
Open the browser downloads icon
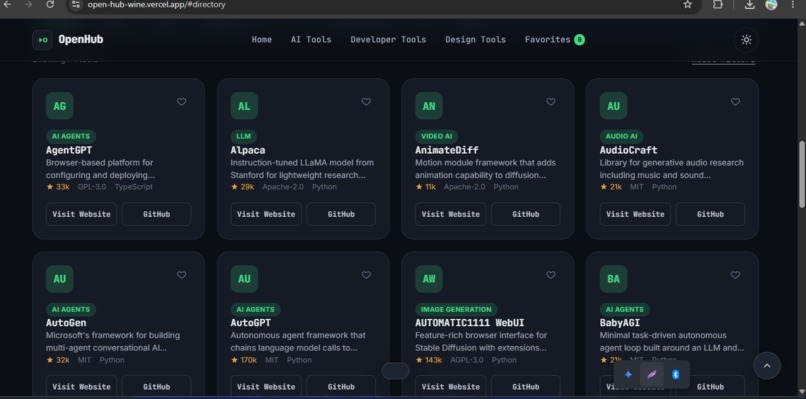click(x=749, y=5)
